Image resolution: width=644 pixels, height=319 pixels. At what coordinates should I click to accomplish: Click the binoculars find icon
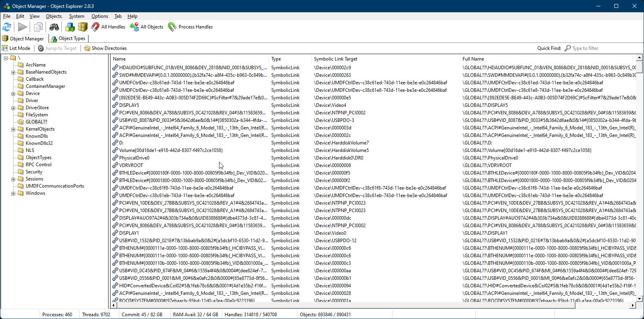click(54, 27)
